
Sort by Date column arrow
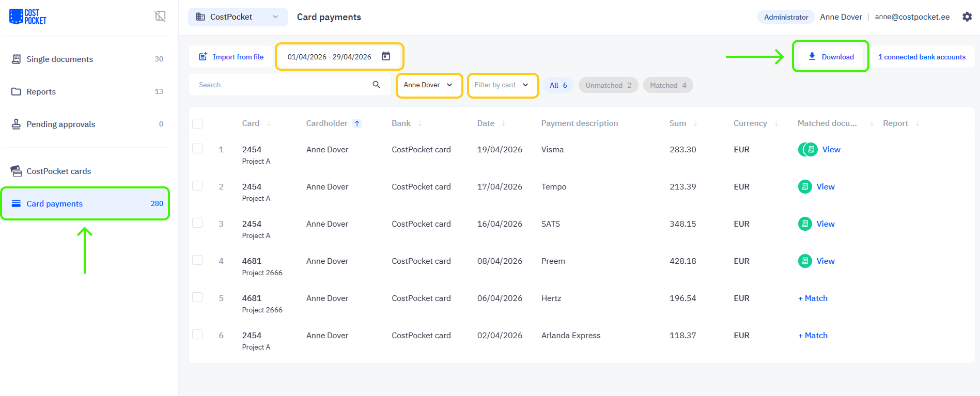(503, 123)
